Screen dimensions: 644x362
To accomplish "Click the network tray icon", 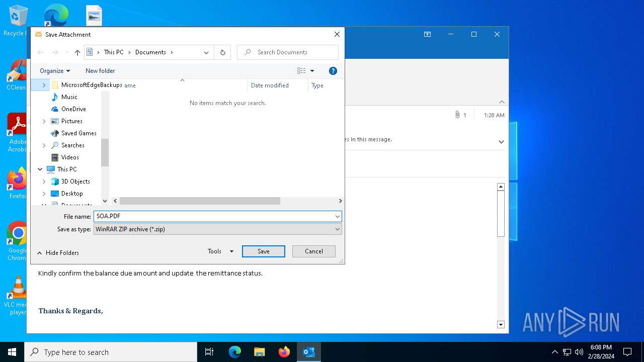I will coord(567,352).
